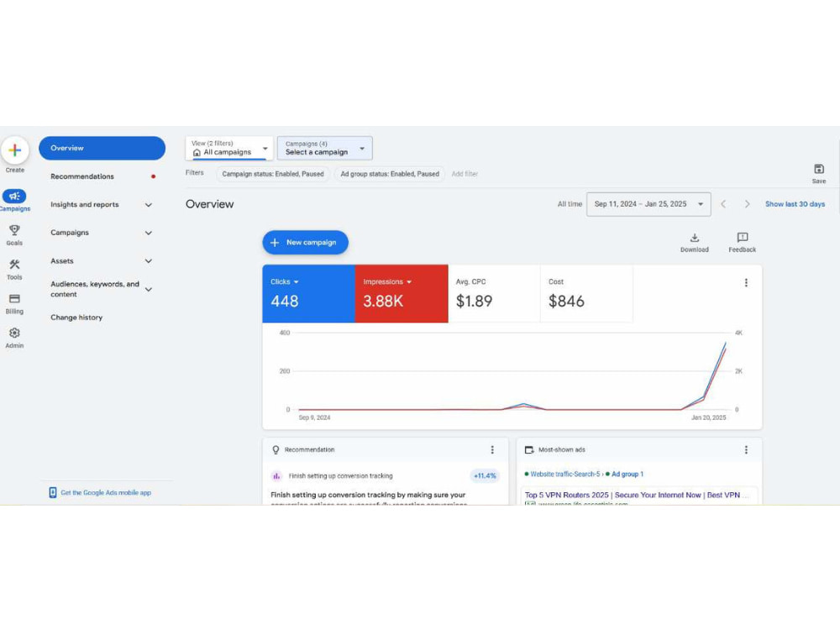840x630 pixels.
Task: Click the Create plus icon
Action: [x=15, y=150]
